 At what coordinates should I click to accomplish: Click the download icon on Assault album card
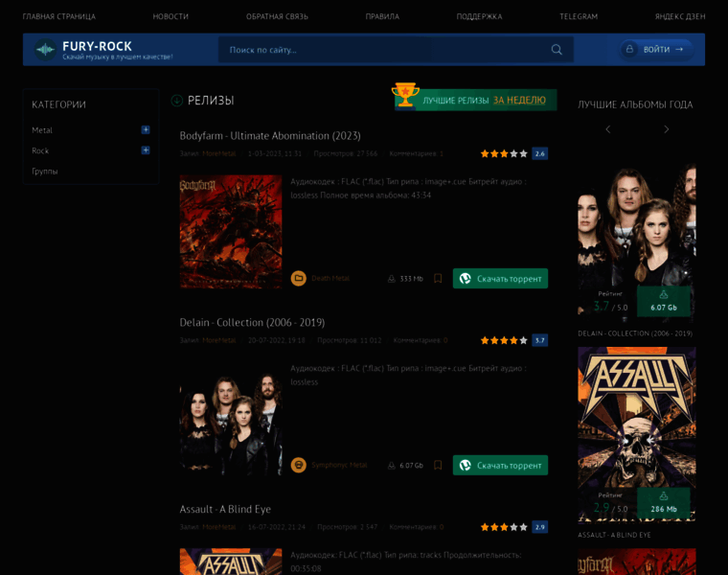664,496
